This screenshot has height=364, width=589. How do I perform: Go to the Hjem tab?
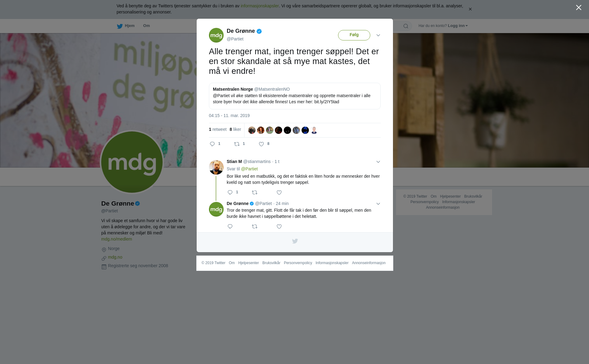[126, 26]
